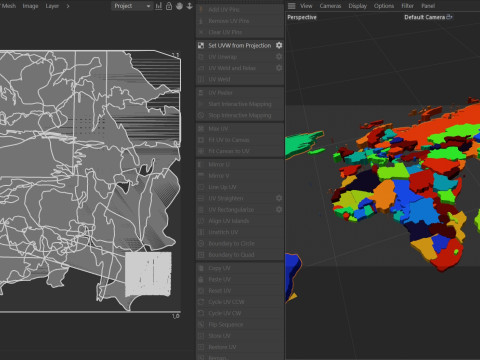Open the UV Unwrap options gear

[279, 57]
